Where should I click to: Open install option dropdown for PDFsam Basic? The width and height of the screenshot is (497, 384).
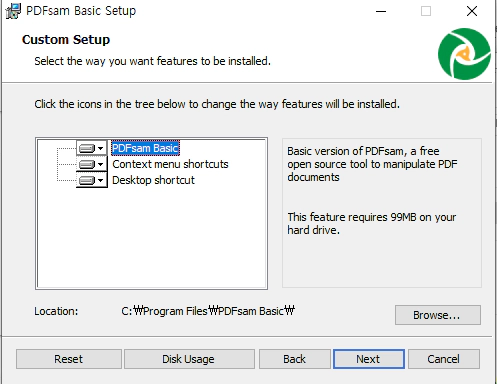click(91, 148)
